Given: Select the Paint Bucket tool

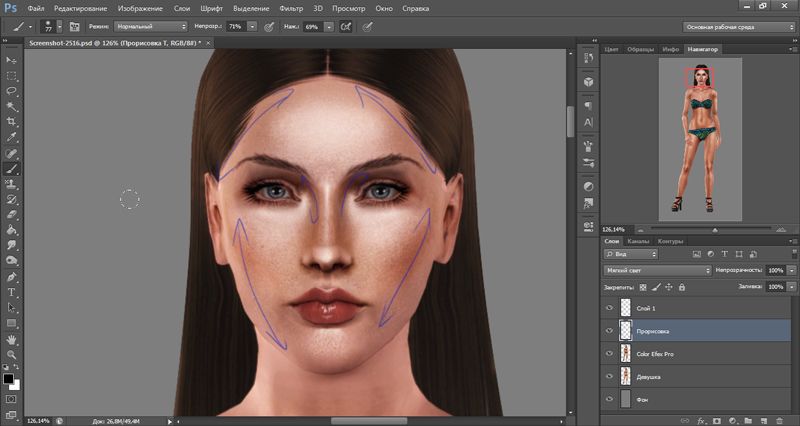Looking at the screenshot, I should 11,230.
